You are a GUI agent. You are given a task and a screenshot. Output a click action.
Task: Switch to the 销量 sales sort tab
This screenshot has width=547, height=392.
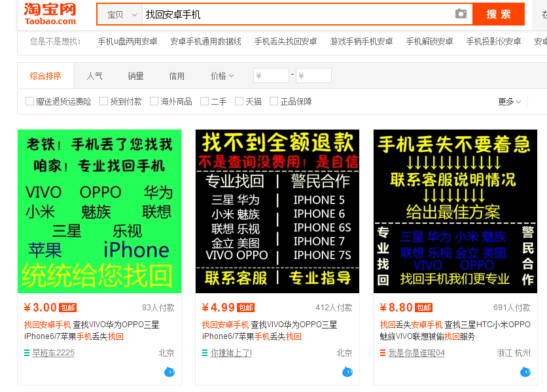[135, 75]
